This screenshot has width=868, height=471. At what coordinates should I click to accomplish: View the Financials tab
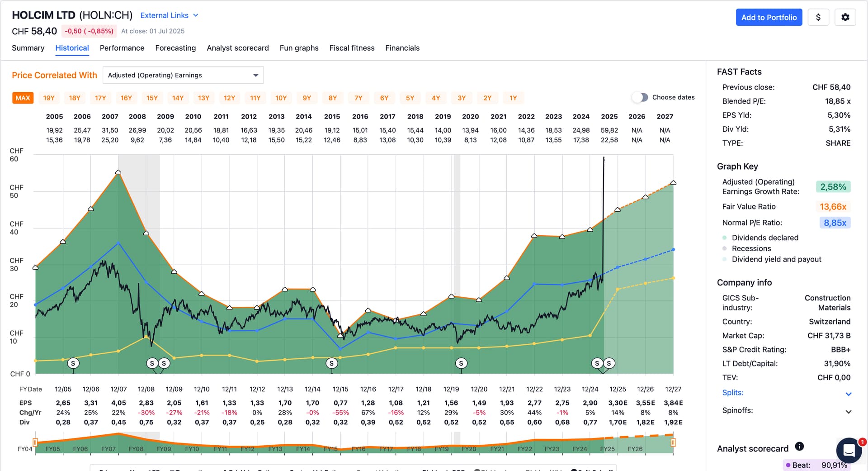(402, 48)
